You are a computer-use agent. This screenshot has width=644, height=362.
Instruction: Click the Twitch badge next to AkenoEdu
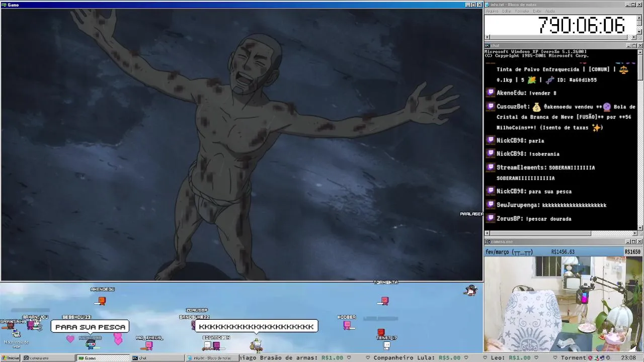click(491, 93)
